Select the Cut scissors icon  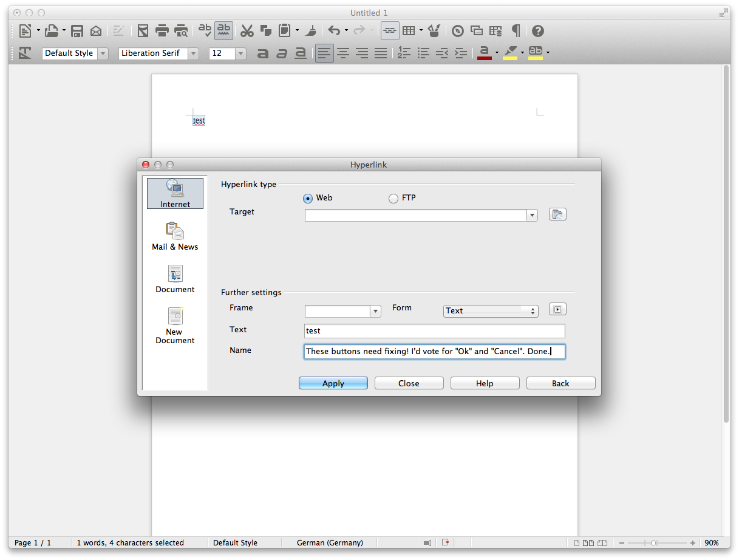(x=247, y=31)
